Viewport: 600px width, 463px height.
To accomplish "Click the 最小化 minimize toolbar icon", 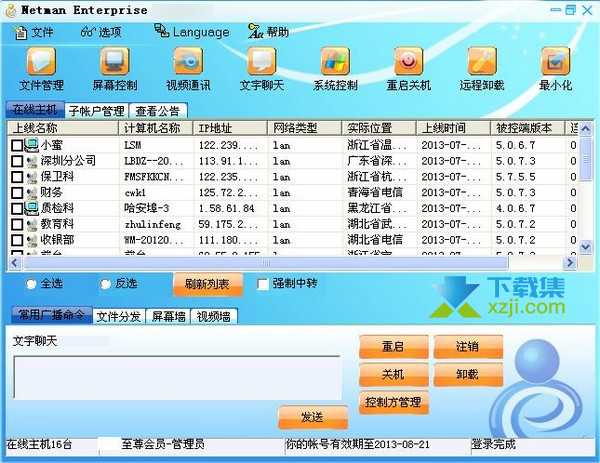I will 556,61.
